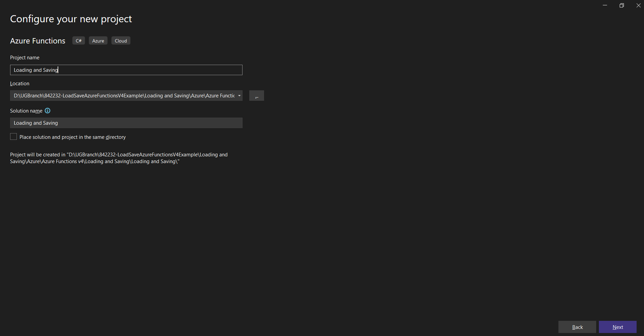This screenshot has height=336, width=644.
Task: Click the 'Azure Functions' template heading
Action: [x=38, y=41]
